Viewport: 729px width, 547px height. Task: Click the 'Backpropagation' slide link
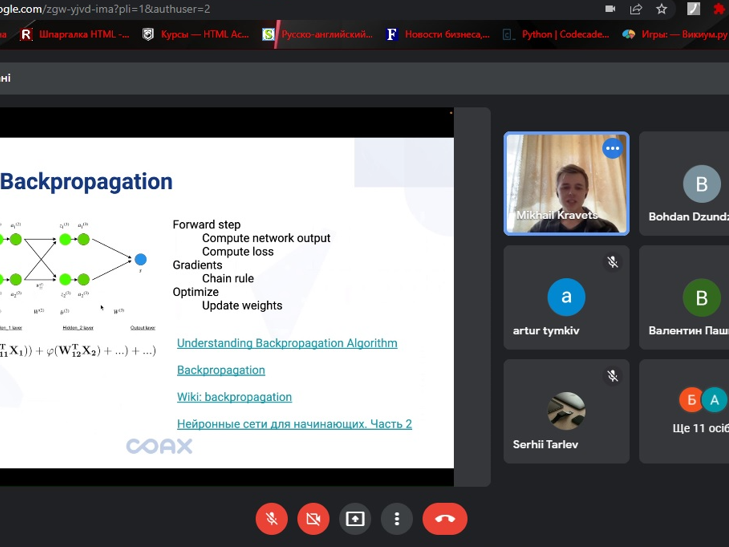221,370
